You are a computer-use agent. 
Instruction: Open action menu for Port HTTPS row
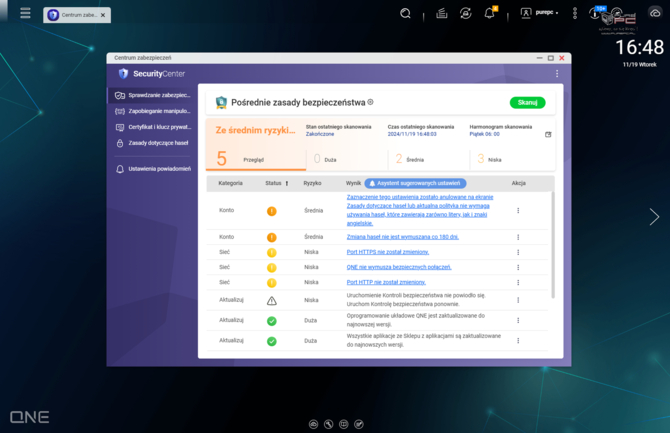(x=518, y=252)
